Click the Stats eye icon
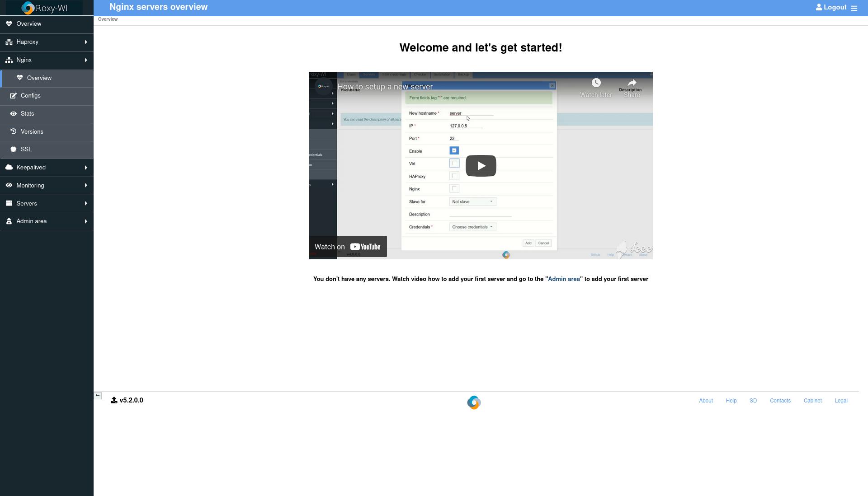 click(x=14, y=114)
